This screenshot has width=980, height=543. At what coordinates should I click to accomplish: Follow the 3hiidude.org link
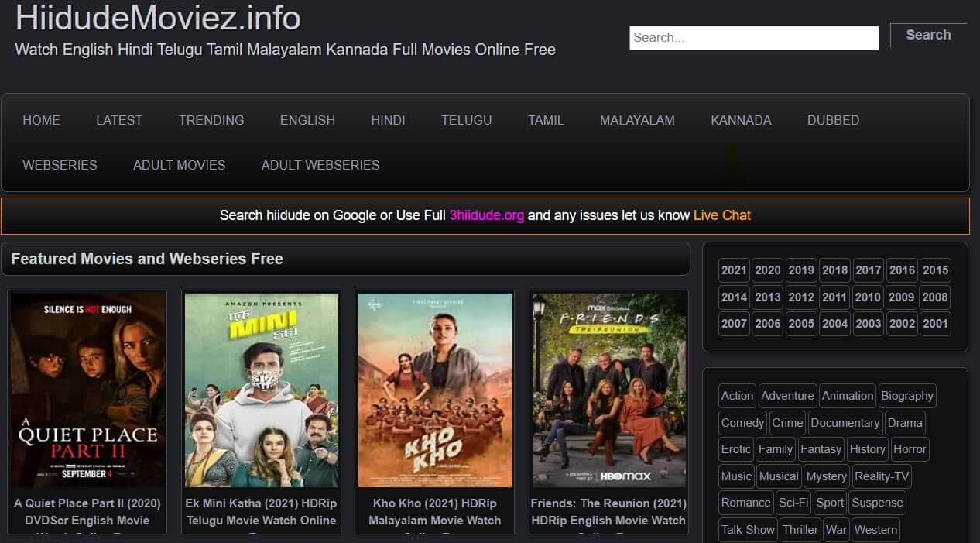(487, 215)
